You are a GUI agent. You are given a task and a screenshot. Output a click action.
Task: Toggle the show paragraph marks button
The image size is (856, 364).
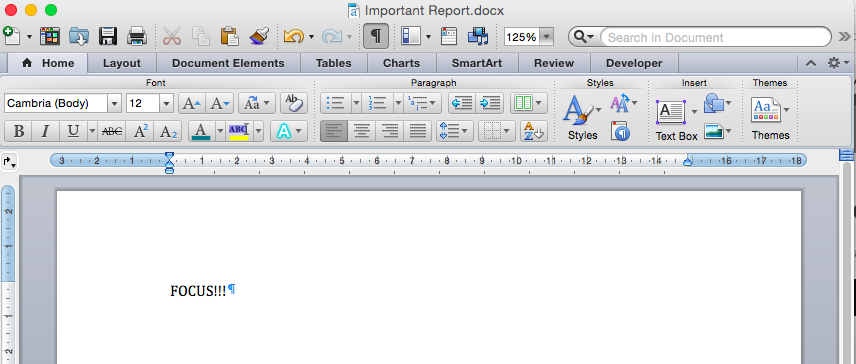pos(376,37)
